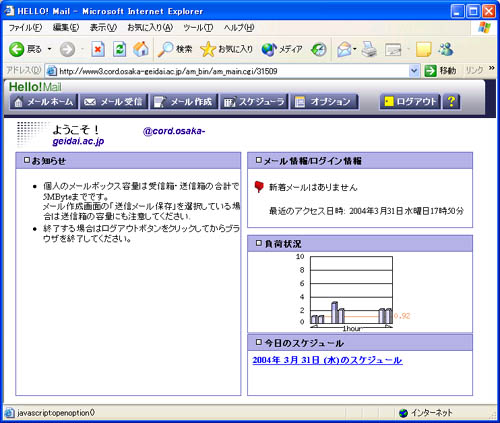Click the page icon in address bar
500x423 pixels.
[x=51, y=71]
